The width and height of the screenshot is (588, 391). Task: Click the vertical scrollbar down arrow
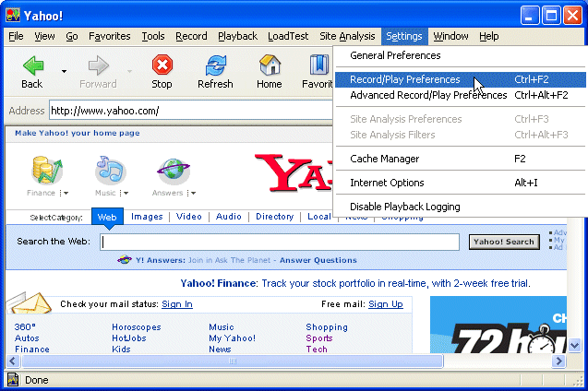pos(574,345)
